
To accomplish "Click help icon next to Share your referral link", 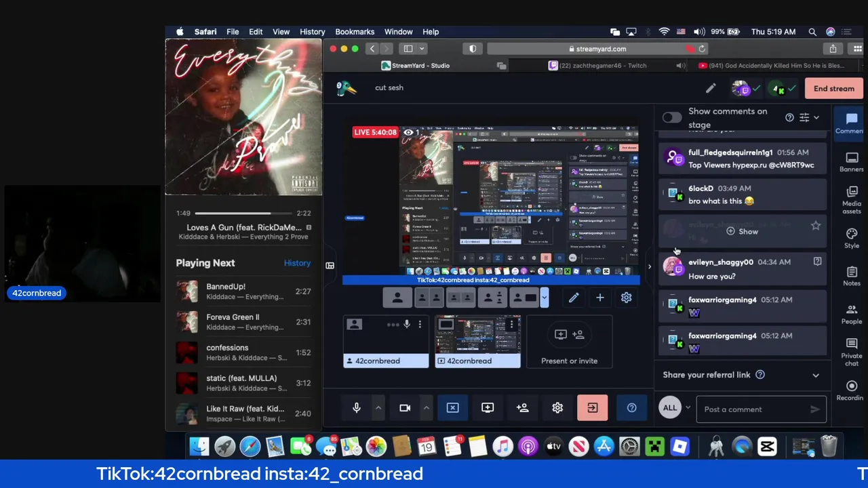I will (760, 375).
